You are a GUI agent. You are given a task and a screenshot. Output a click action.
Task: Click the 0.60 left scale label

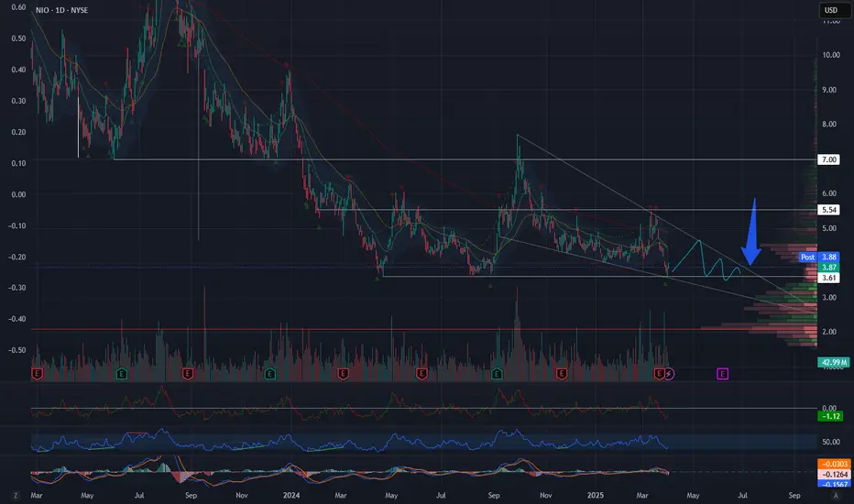18,7
